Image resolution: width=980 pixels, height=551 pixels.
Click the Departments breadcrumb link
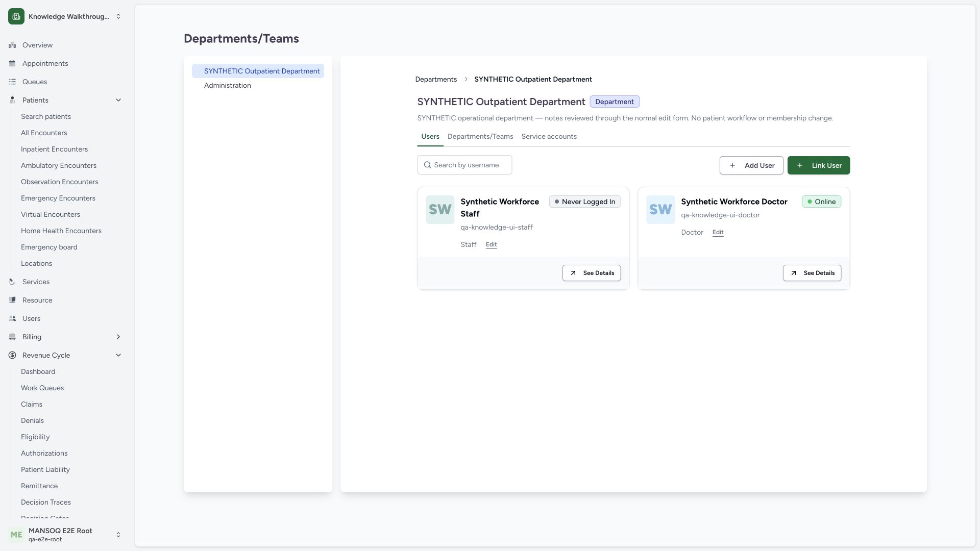pos(436,79)
